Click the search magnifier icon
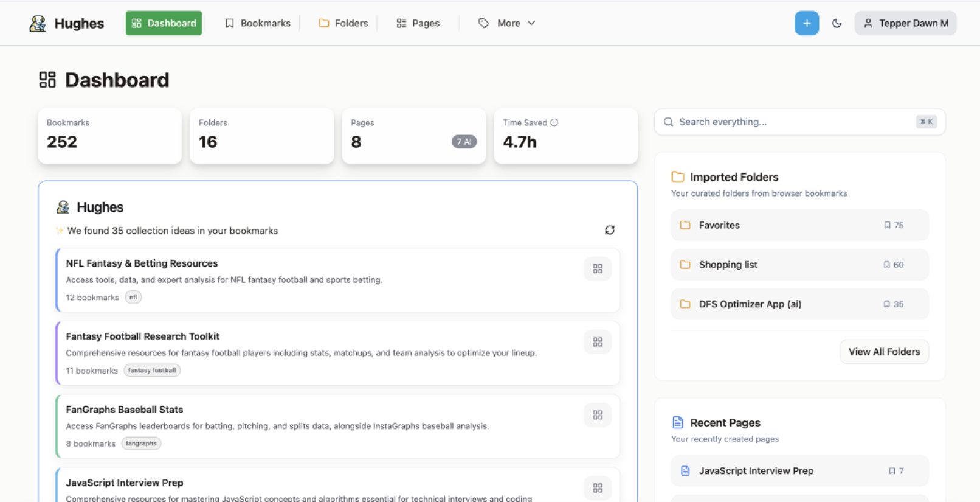This screenshot has height=502, width=980. click(x=668, y=122)
